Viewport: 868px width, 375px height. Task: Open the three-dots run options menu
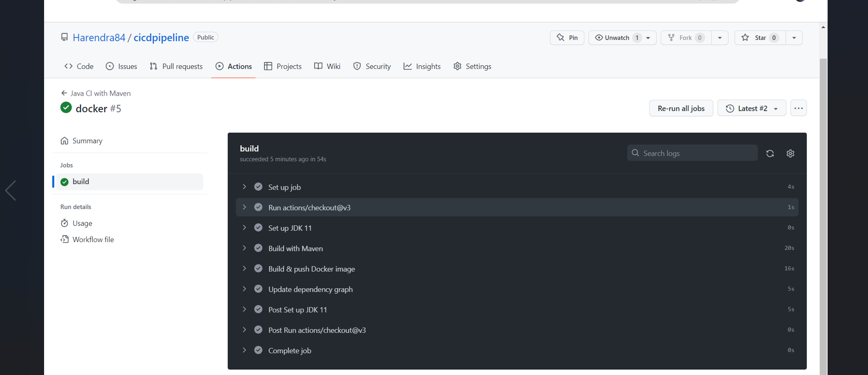coord(798,108)
